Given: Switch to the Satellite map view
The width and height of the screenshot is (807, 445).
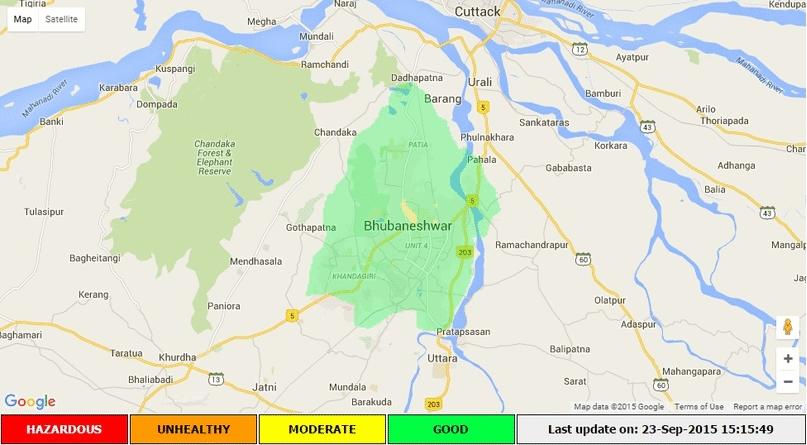Looking at the screenshot, I should [x=61, y=20].
